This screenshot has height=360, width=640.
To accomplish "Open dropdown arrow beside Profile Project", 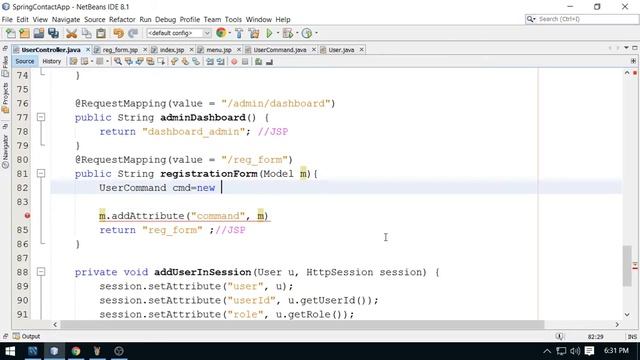I will (x=316, y=33).
